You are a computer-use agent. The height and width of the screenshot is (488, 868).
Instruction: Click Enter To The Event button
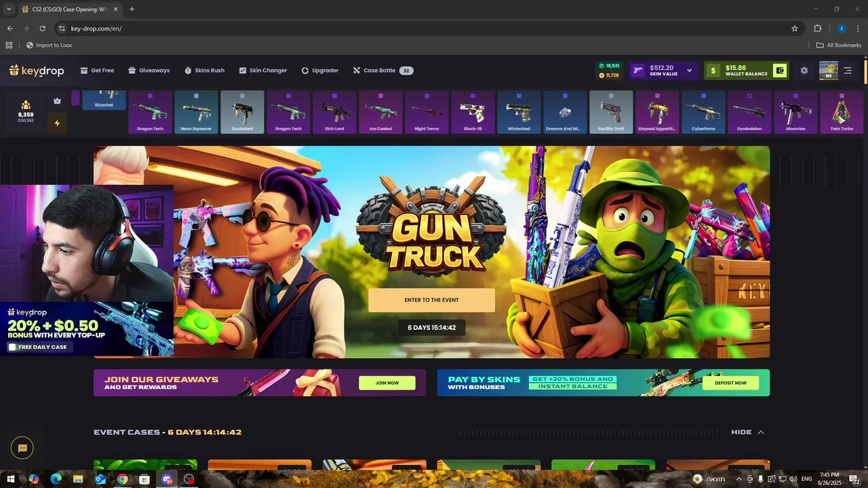(x=431, y=300)
